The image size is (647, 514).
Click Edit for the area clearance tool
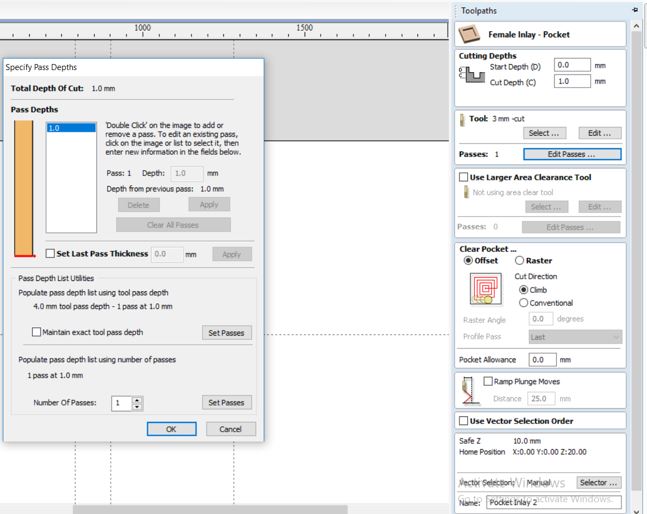(600, 206)
